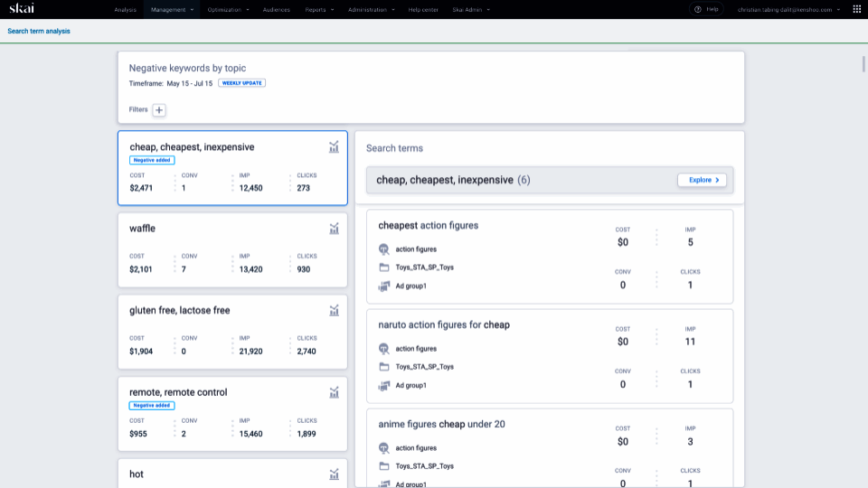Viewport: 868px width, 488px height.
Task: Click chart icon on cheap, cheapest, inexpensive card
Action: click(x=334, y=146)
